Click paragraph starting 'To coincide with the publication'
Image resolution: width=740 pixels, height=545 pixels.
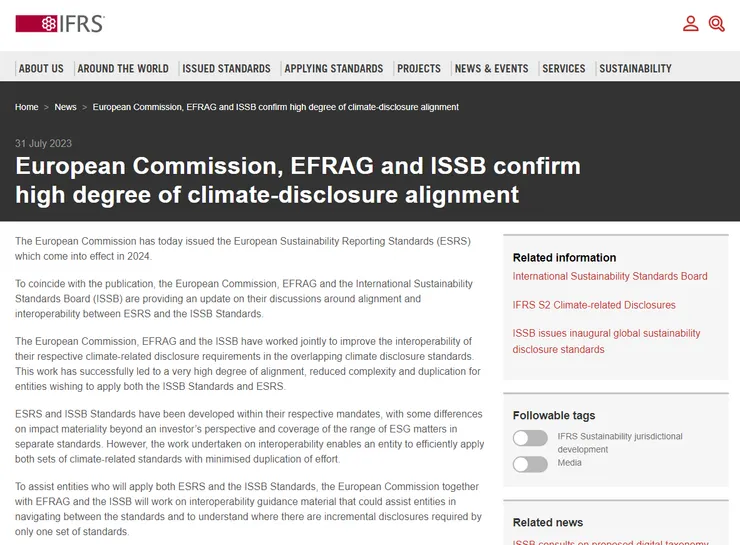point(244,299)
